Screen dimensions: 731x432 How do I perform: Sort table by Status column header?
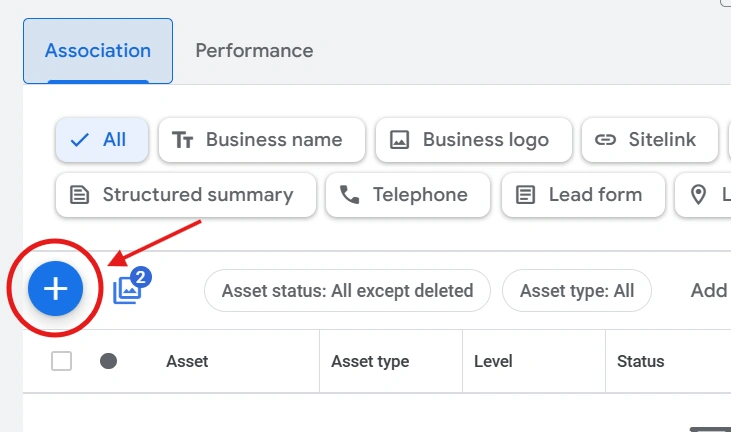pyautogui.click(x=641, y=361)
